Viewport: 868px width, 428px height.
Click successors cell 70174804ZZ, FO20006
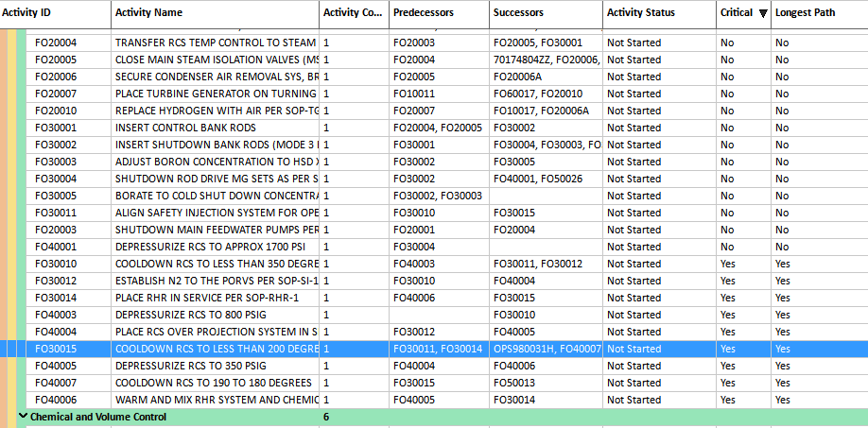point(547,60)
